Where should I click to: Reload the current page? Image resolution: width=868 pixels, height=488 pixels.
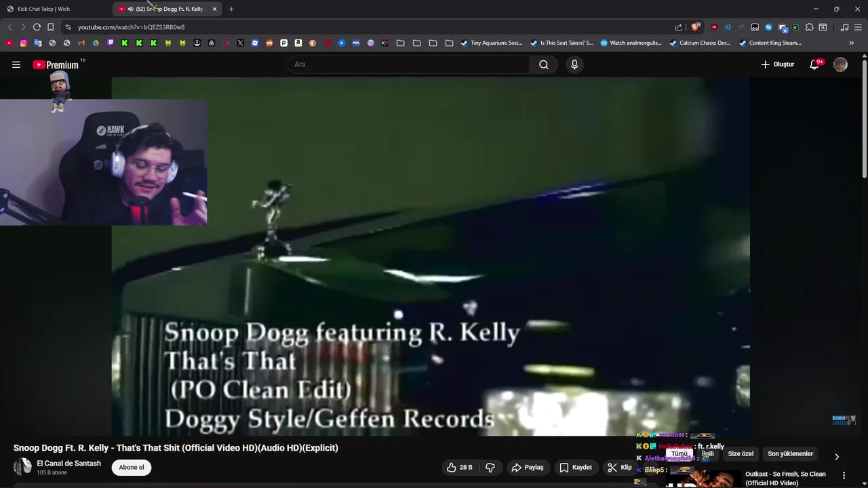click(37, 27)
